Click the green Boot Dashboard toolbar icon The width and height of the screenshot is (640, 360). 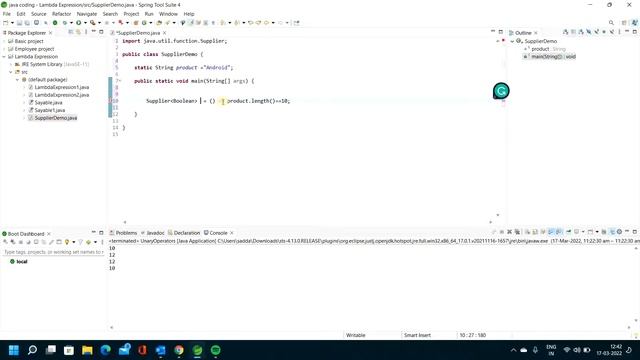(x=55, y=23)
